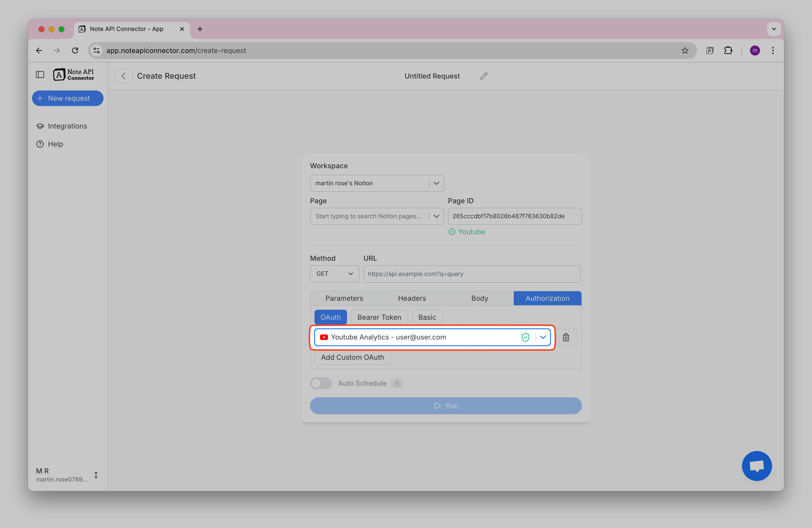Click the green shield verification icon
The width and height of the screenshot is (812, 528).
525,337
